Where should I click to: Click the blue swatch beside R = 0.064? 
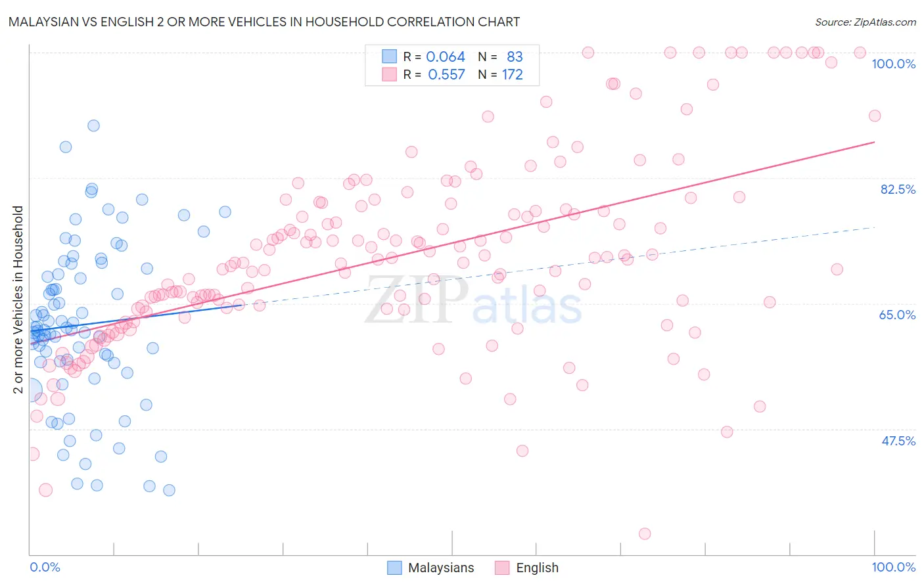pyautogui.click(x=389, y=56)
